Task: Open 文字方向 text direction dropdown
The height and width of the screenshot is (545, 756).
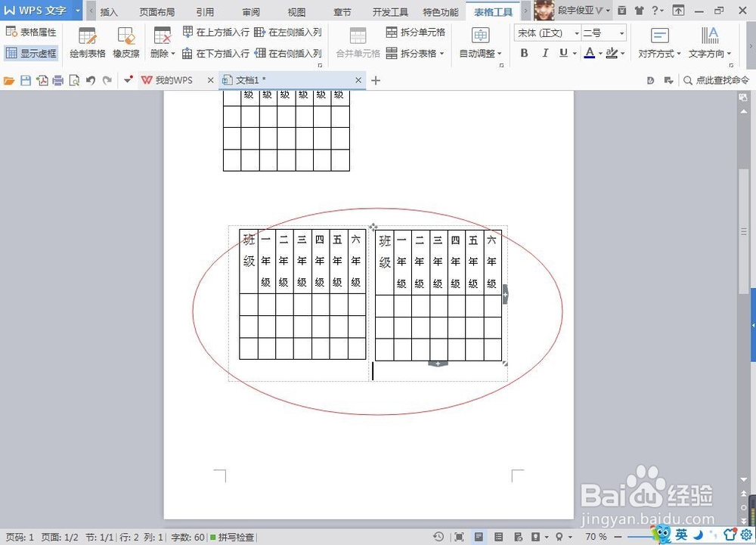Action: pyautogui.click(x=710, y=43)
